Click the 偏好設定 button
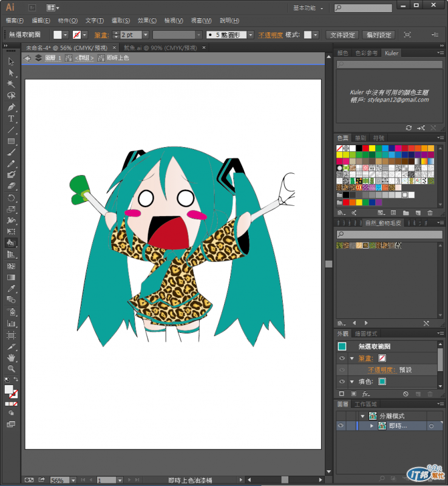The image size is (448, 486). coord(379,35)
